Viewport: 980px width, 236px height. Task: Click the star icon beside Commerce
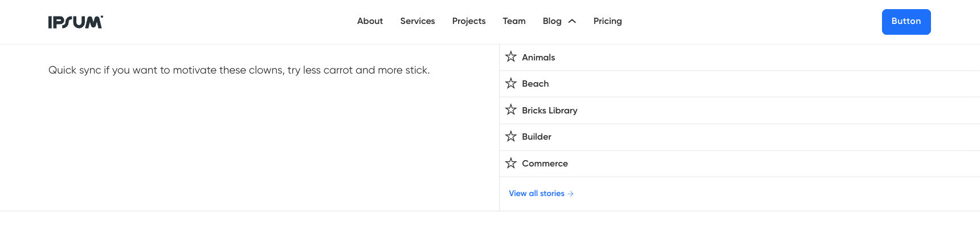pyautogui.click(x=511, y=163)
